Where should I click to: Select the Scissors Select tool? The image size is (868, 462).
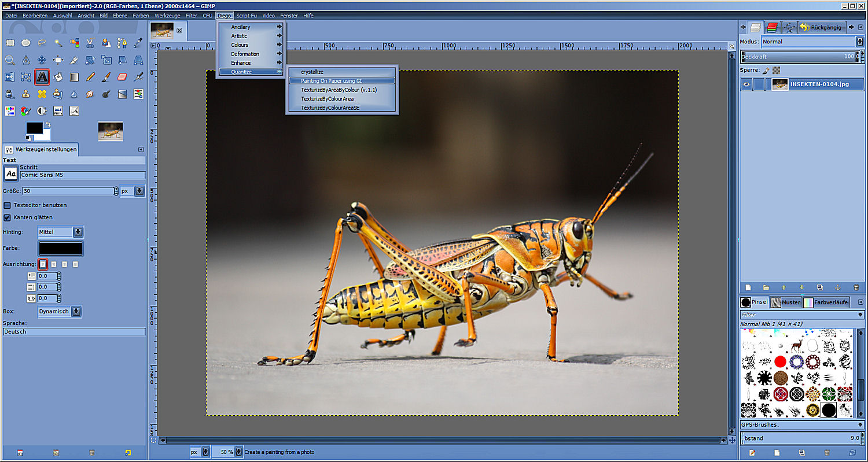click(90, 43)
